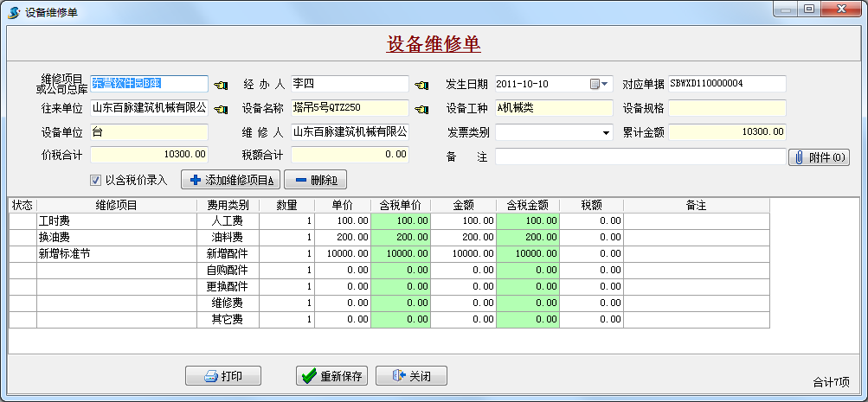The height and width of the screenshot is (402, 868).
Task: Click the 更换配件 category cell
Action: pos(228,287)
